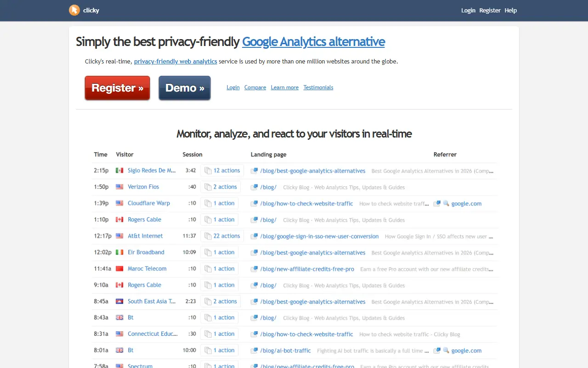This screenshot has width=588, height=368.
Task: Click the 22 actions link
Action: click(x=226, y=236)
